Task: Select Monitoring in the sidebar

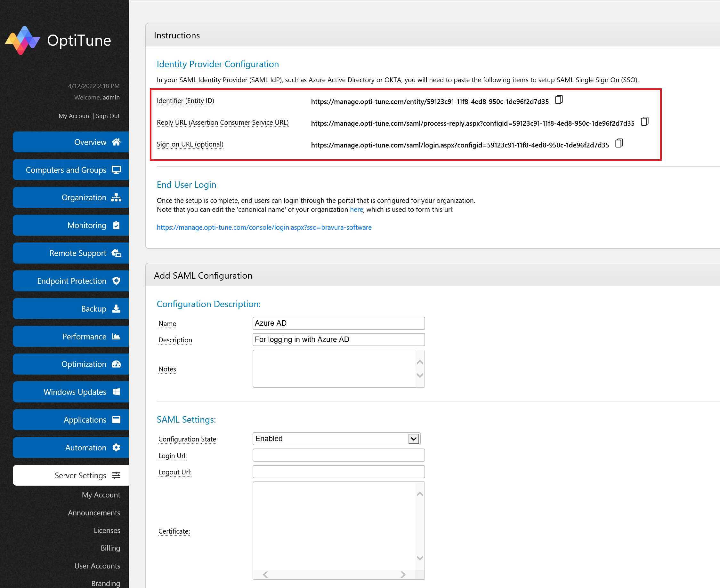Action: click(x=71, y=225)
